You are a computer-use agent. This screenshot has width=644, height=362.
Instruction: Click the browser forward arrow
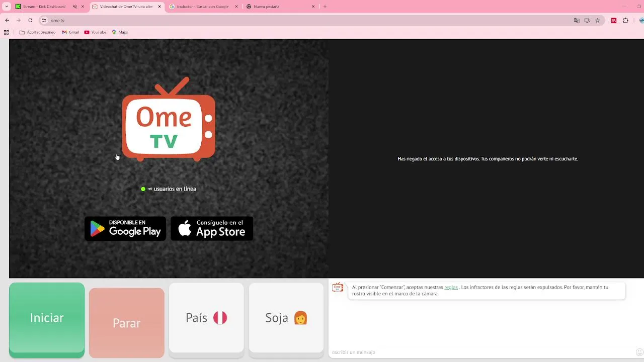click(19, 21)
